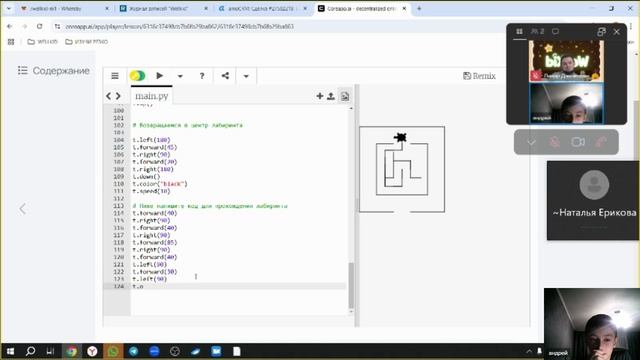Click the editor vertical scrollbar thumb
640x360 pixels.
coord(351,286)
